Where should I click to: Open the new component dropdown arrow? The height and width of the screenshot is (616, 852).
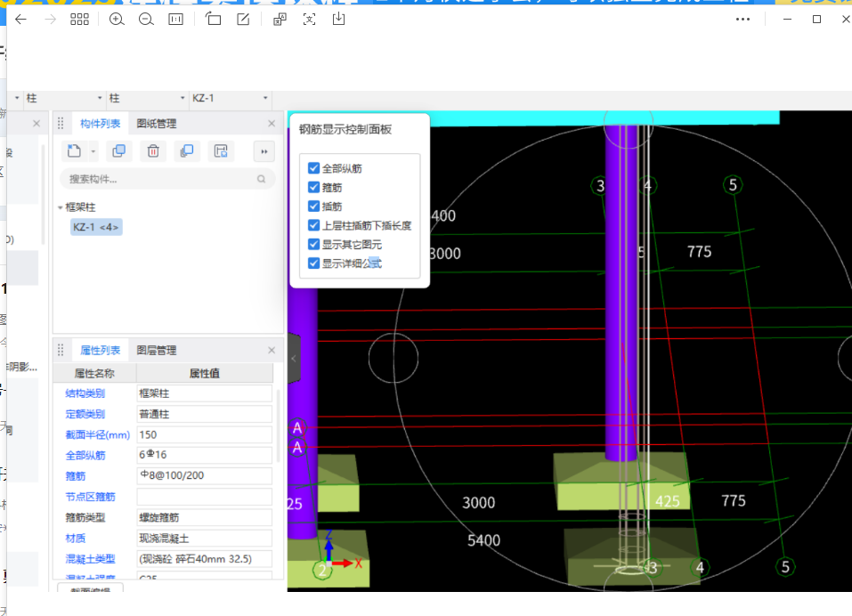tap(93, 151)
